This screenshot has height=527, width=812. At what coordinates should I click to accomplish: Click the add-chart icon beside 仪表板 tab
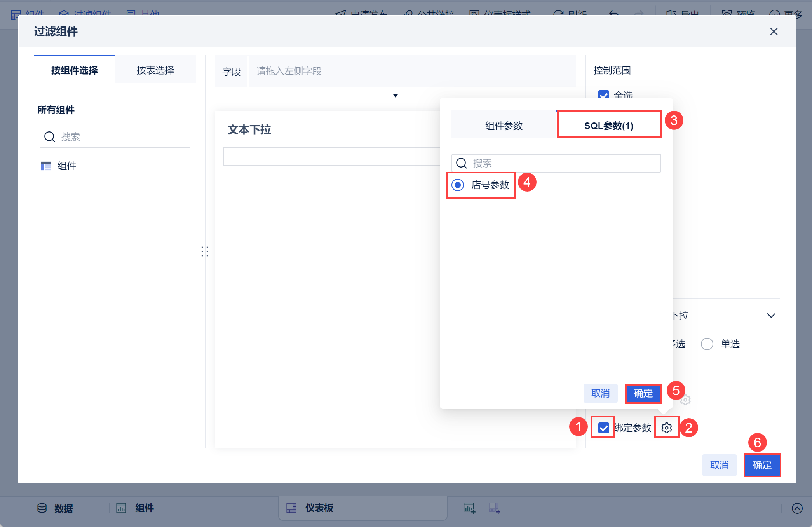point(469,508)
